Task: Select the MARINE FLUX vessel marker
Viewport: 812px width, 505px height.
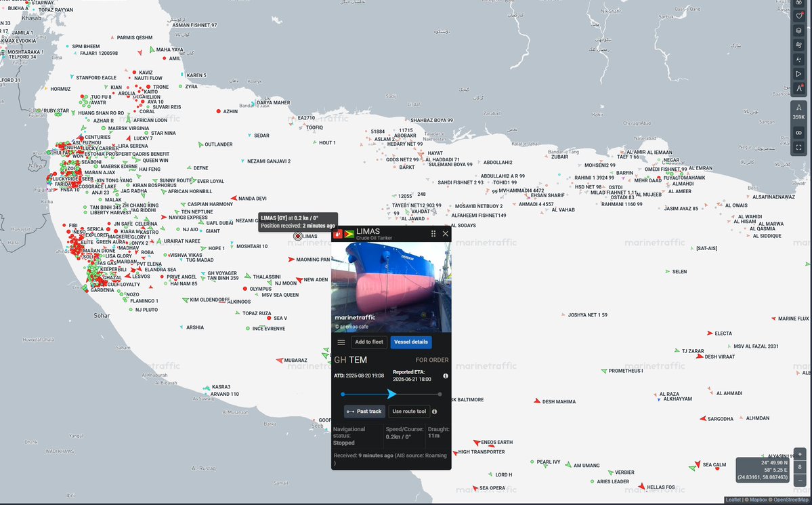Action: click(773, 319)
